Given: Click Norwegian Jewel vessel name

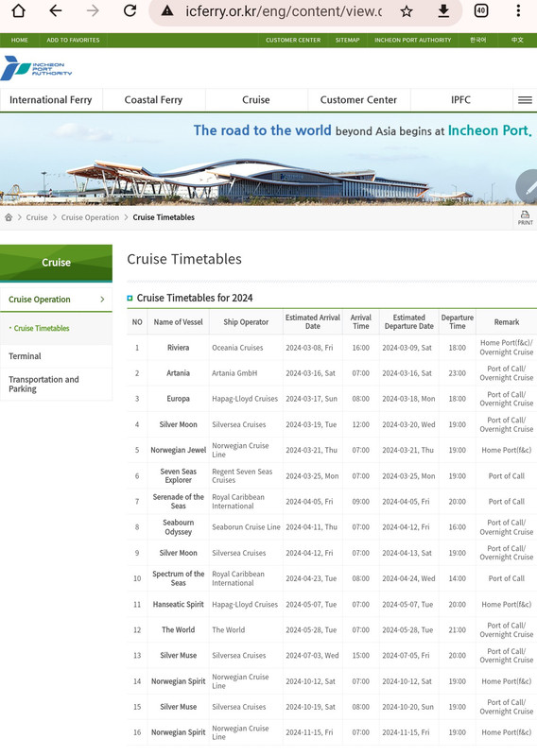Looking at the screenshot, I should pyautogui.click(x=178, y=450).
